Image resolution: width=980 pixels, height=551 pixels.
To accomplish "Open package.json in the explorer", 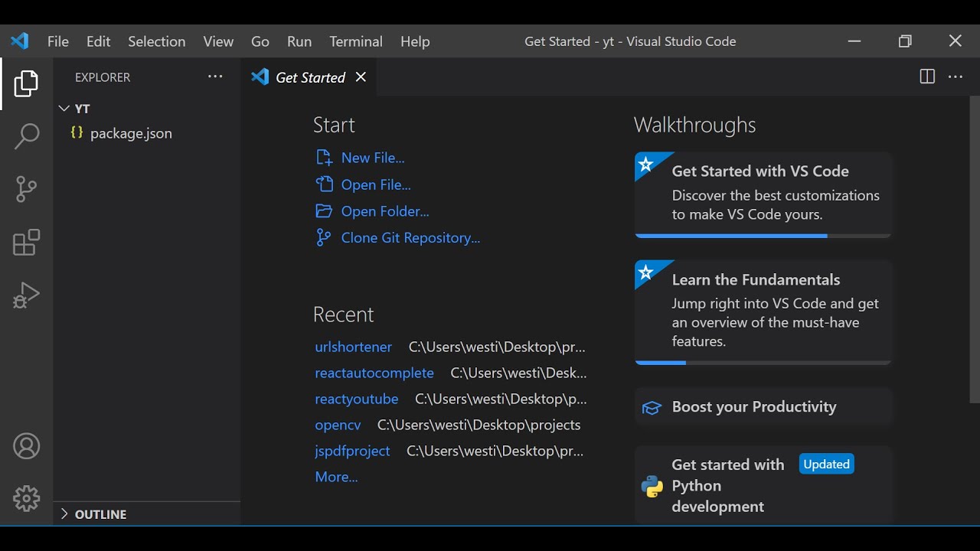I will [131, 133].
